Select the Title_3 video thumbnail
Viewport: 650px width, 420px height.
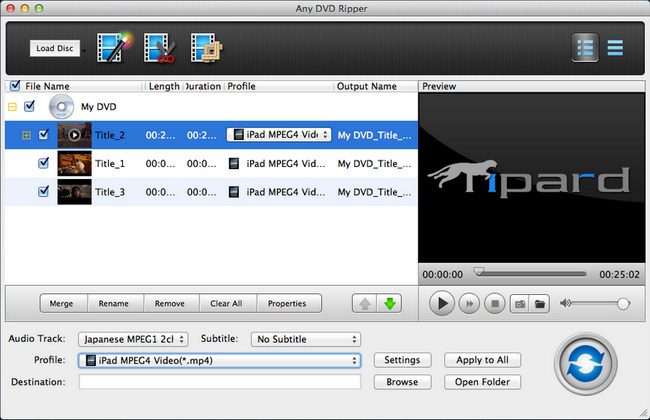[74, 192]
